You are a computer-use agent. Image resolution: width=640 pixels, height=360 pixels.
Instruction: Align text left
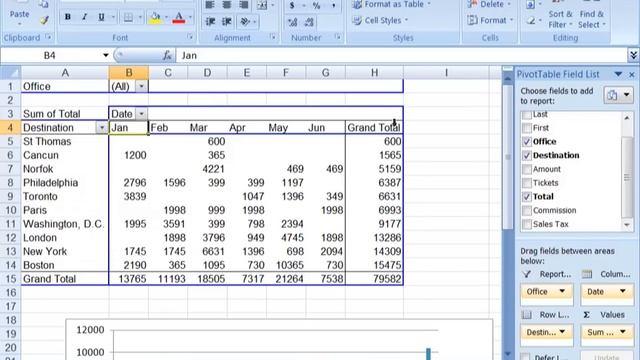210,5
